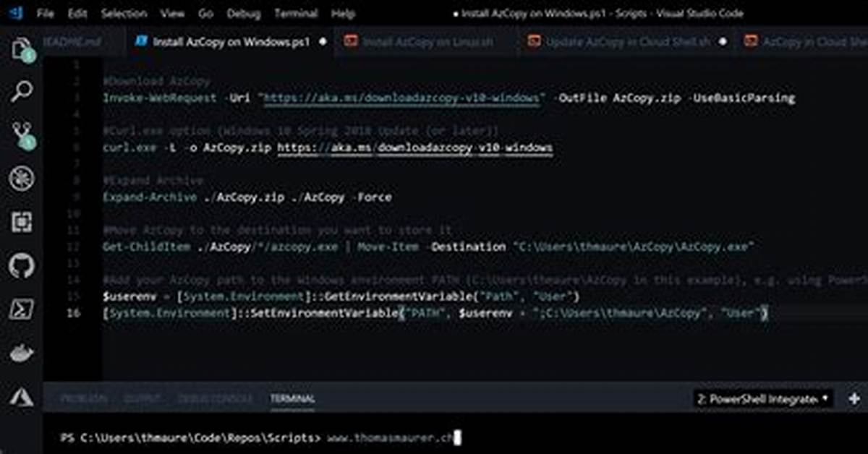The width and height of the screenshot is (868, 454).
Task: Open the square Extensions icon in activity bar
Action: click(21, 222)
